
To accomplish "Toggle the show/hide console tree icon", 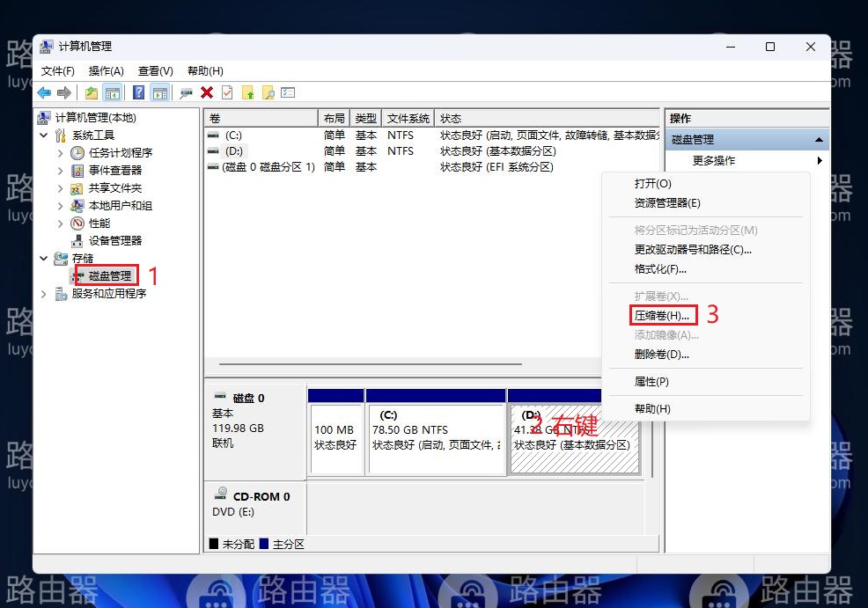I will point(113,93).
